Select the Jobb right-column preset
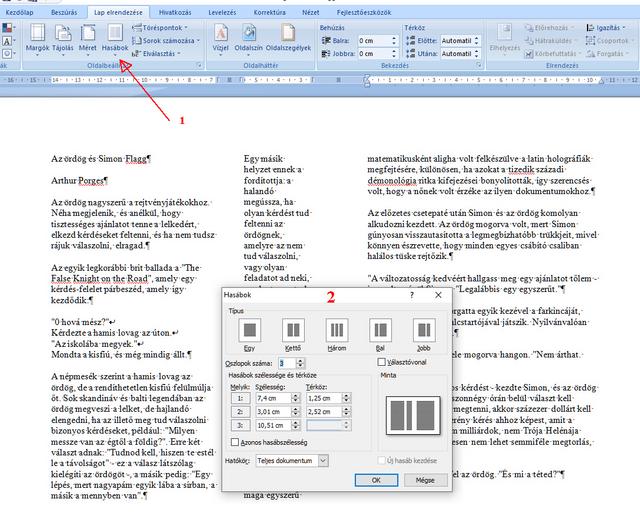The image size is (640, 512). [425, 328]
